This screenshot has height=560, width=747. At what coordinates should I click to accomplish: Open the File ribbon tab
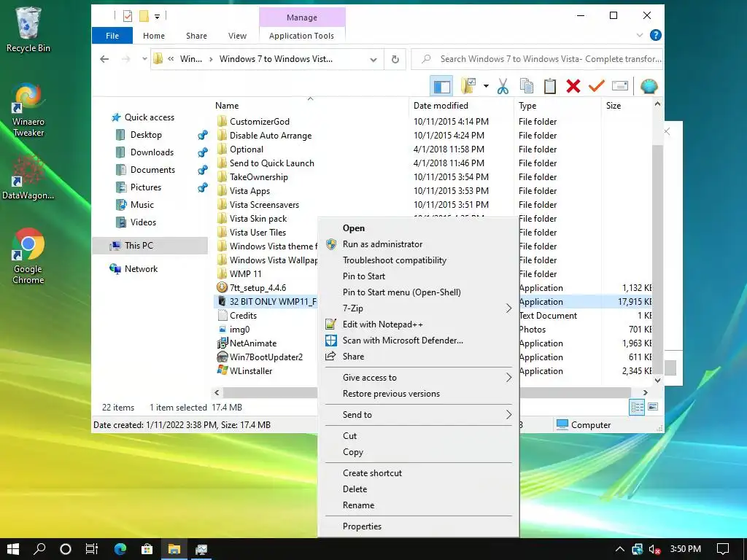[112, 36]
